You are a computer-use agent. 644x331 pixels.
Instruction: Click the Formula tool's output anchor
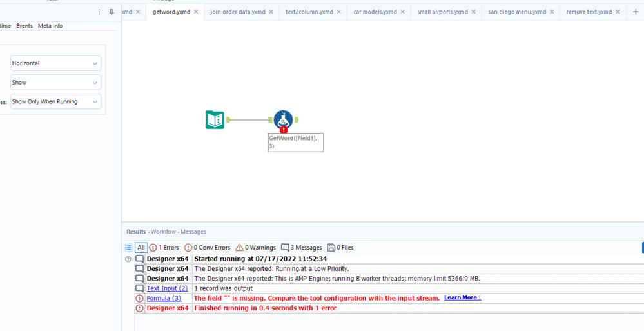coord(297,119)
